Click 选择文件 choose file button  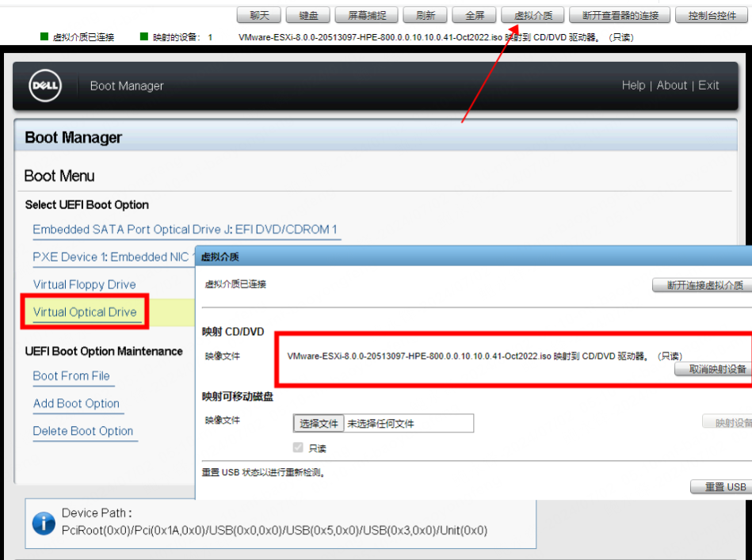point(319,424)
